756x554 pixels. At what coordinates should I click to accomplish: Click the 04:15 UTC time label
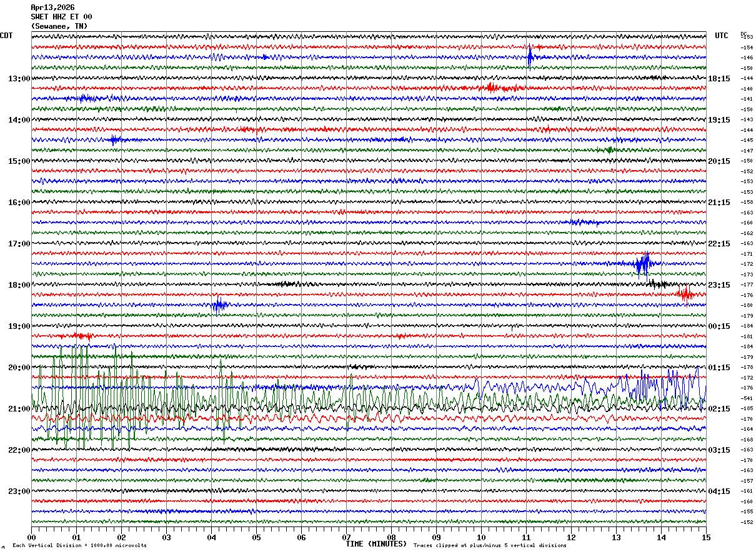[719, 491]
